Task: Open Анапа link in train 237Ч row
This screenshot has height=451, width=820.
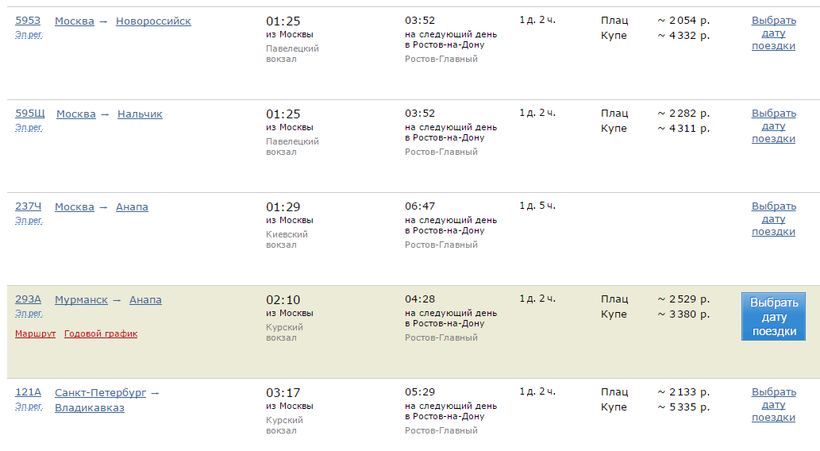Action: point(131,207)
